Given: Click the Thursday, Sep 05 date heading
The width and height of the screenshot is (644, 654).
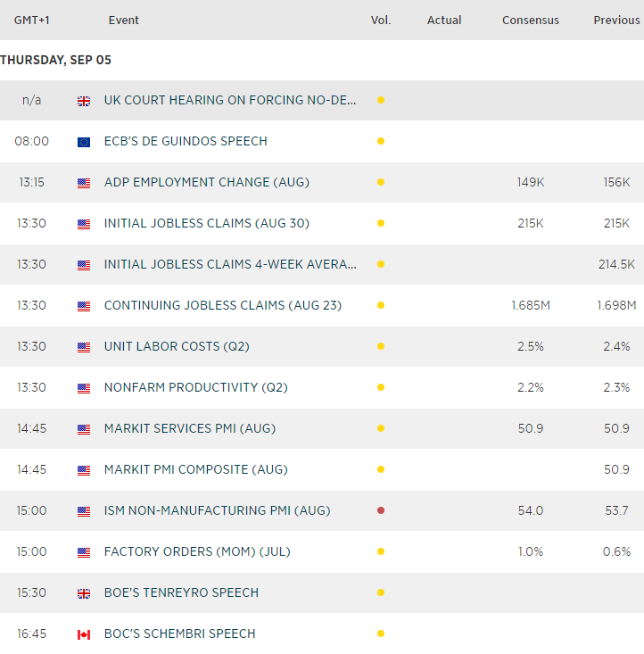Looking at the screenshot, I should click(x=55, y=60).
